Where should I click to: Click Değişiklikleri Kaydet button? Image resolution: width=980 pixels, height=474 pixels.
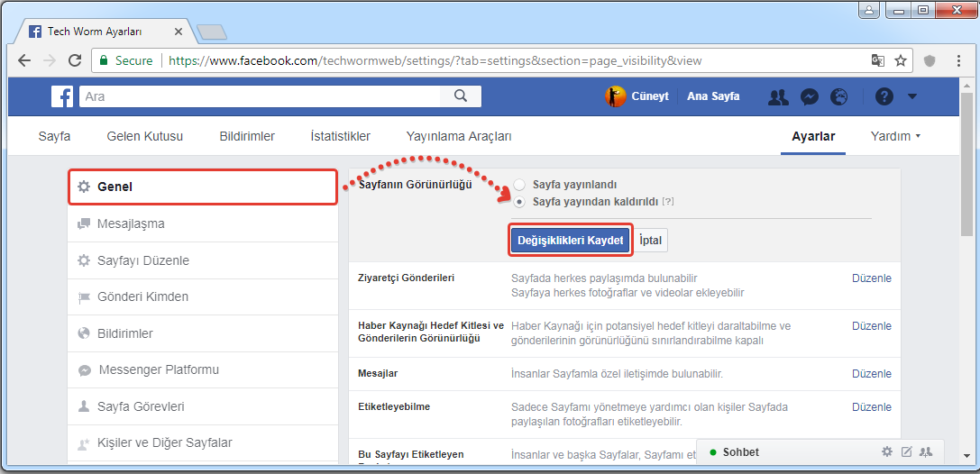tap(571, 241)
